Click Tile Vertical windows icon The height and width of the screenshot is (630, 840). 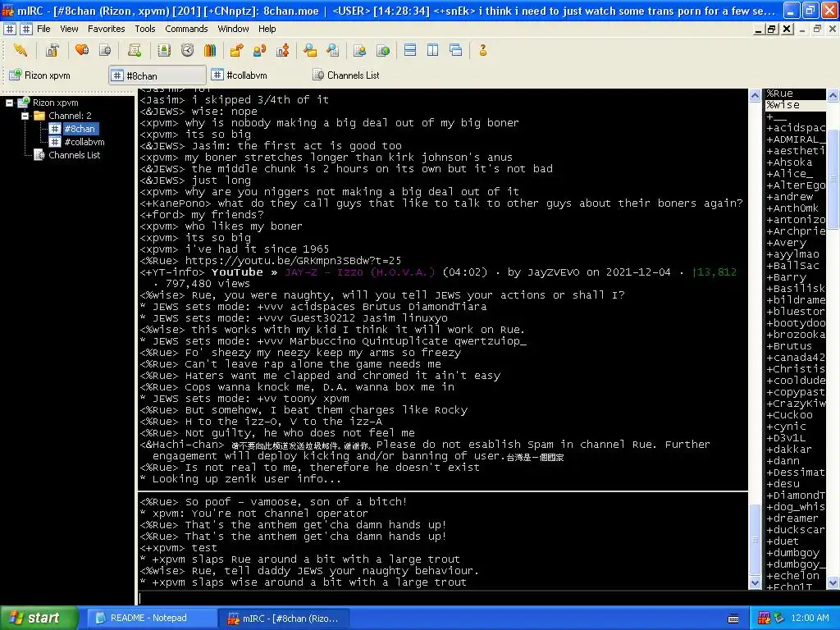[433, 50]
